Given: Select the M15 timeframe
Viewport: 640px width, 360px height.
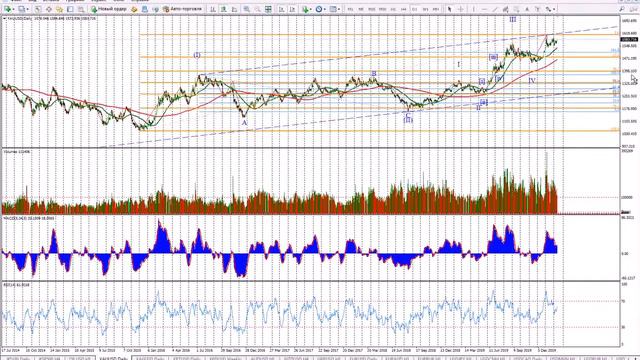Looking at the screenshot, I should click(371, 9).
